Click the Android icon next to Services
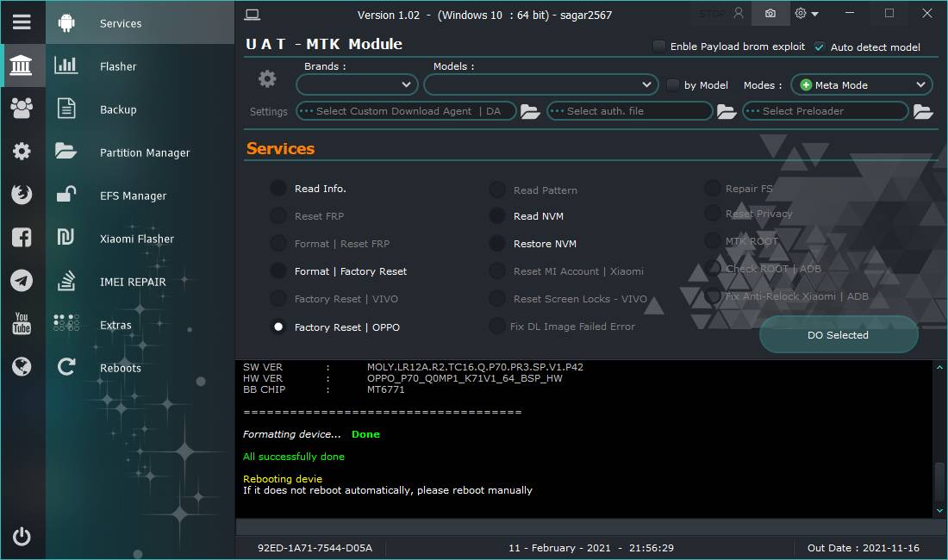 (66, 23)
